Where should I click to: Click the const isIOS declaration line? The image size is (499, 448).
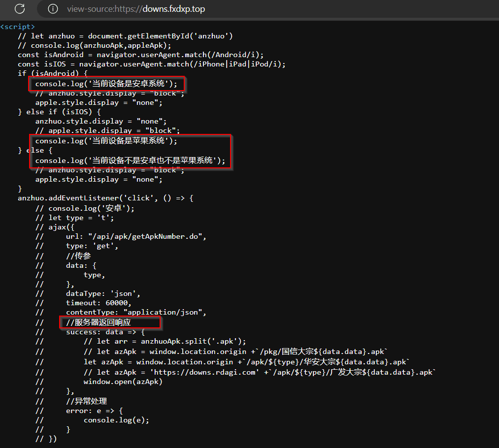coord(151,64)
